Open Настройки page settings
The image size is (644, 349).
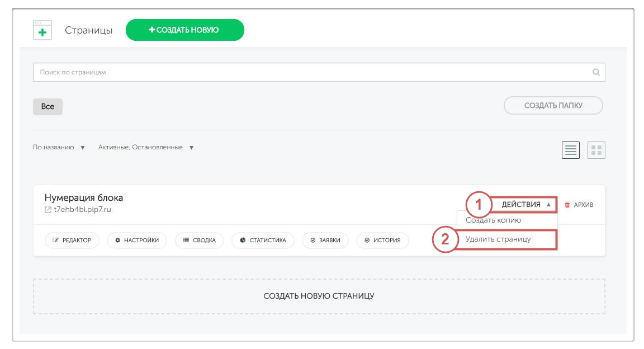137,240
